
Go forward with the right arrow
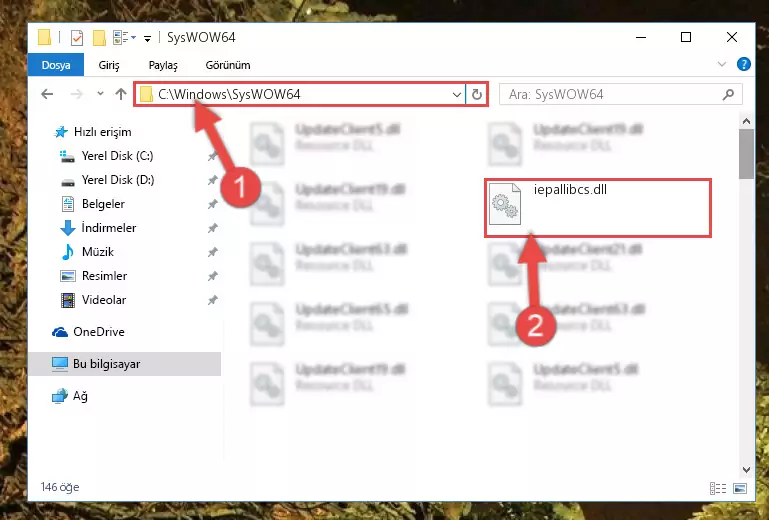click(77, 94)
